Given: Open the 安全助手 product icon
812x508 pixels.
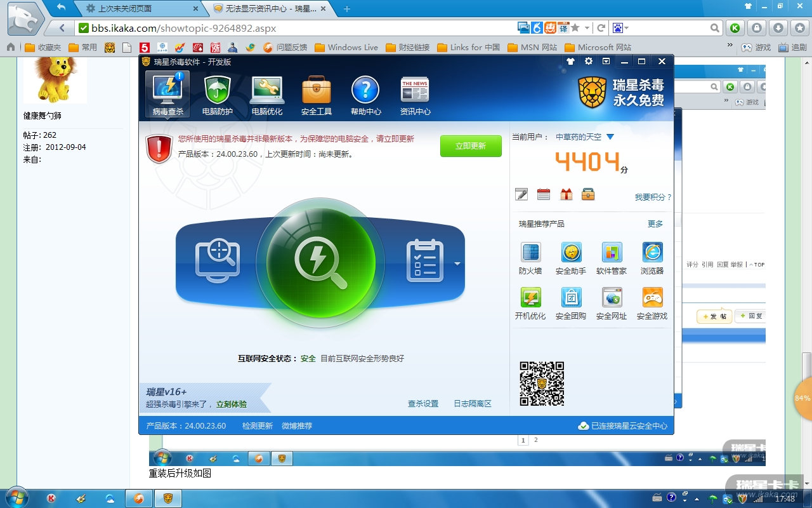Looking at the screenshot, I should tap(571, 258).
